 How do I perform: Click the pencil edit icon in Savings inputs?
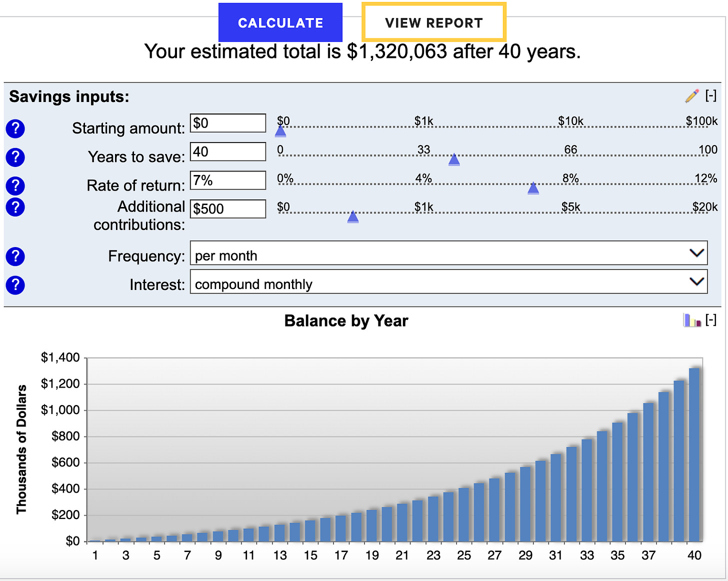point(692,95)
